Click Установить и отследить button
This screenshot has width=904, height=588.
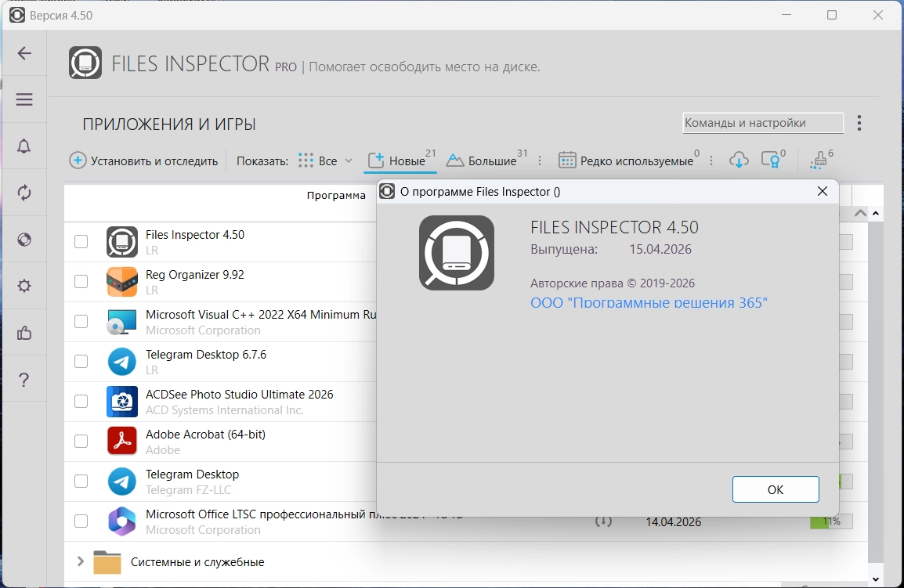tap(143, 161)
